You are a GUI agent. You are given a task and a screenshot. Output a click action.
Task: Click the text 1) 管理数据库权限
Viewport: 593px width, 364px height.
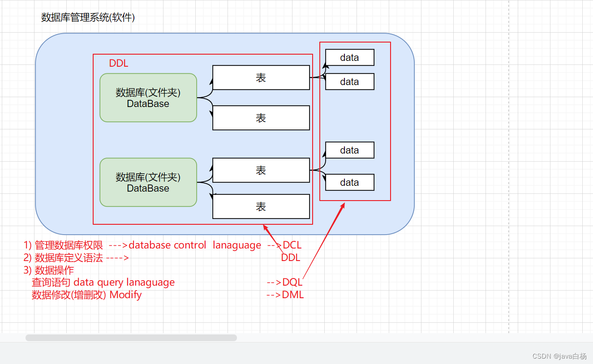point(63,245)
